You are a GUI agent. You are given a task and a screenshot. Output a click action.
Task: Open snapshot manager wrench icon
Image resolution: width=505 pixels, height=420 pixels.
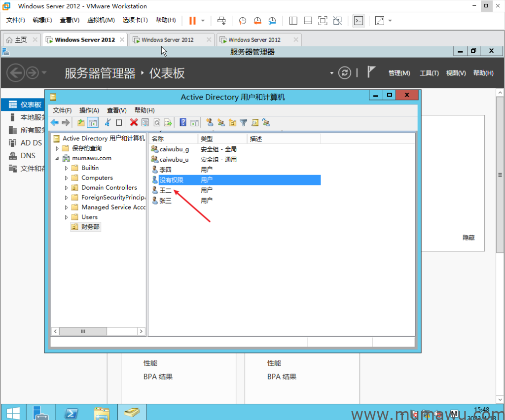tap(272, 21)
